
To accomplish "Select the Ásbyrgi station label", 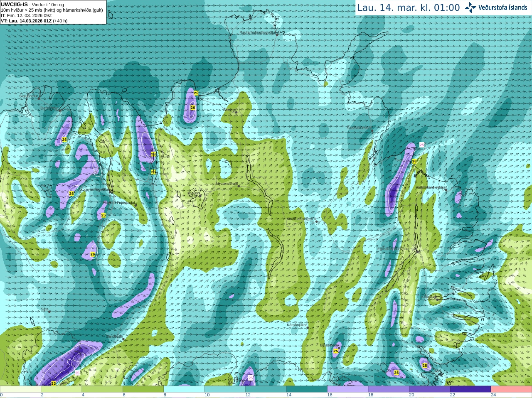I will [x=229, y=110].
